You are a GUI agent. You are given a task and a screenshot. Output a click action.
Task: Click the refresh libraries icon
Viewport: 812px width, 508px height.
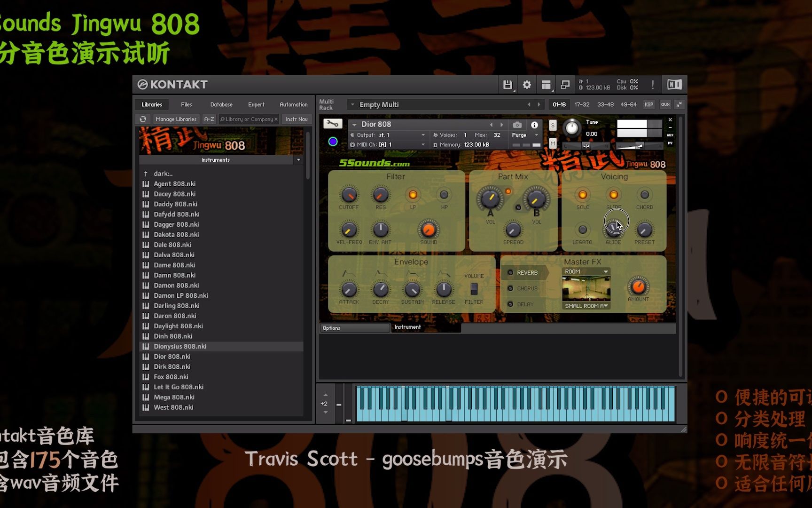[x=143, y=119]
